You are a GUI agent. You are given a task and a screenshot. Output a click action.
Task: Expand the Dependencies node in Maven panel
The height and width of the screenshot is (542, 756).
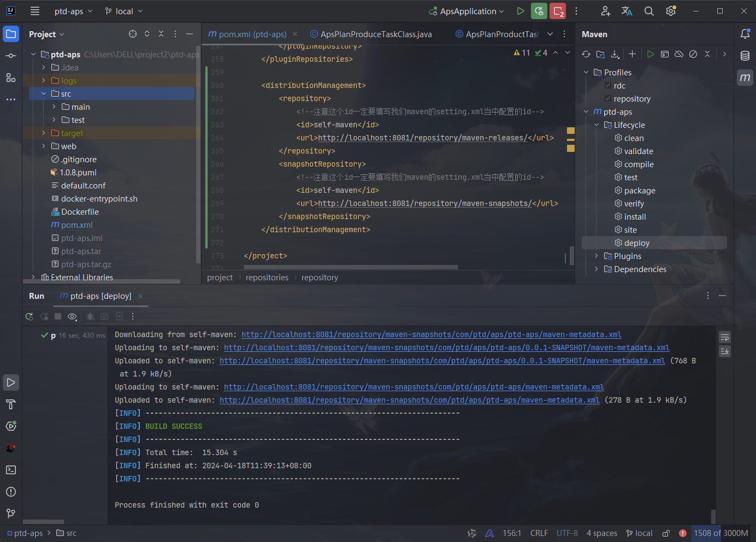[x=596, y=269]
